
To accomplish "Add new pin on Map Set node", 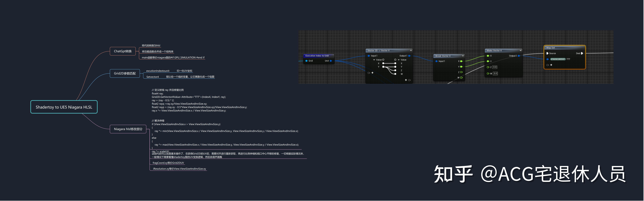I will [551, 65].
